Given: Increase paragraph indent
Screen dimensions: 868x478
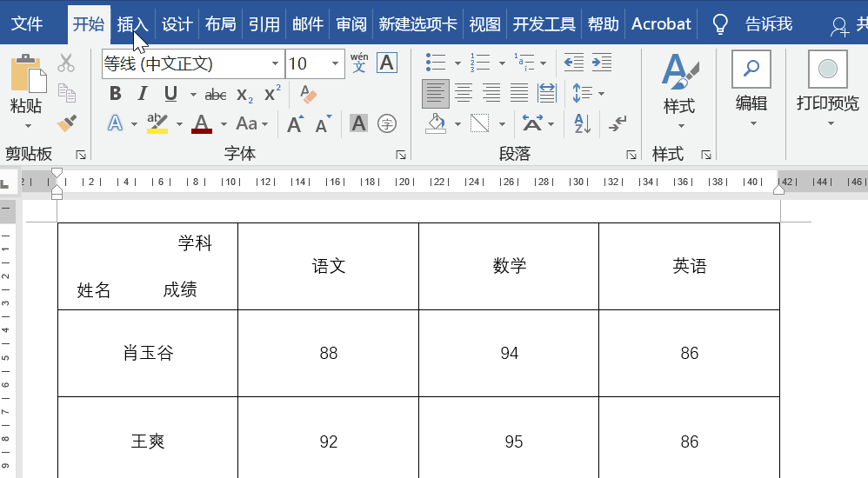Looking at the screenshot, I should pos(602,63).
